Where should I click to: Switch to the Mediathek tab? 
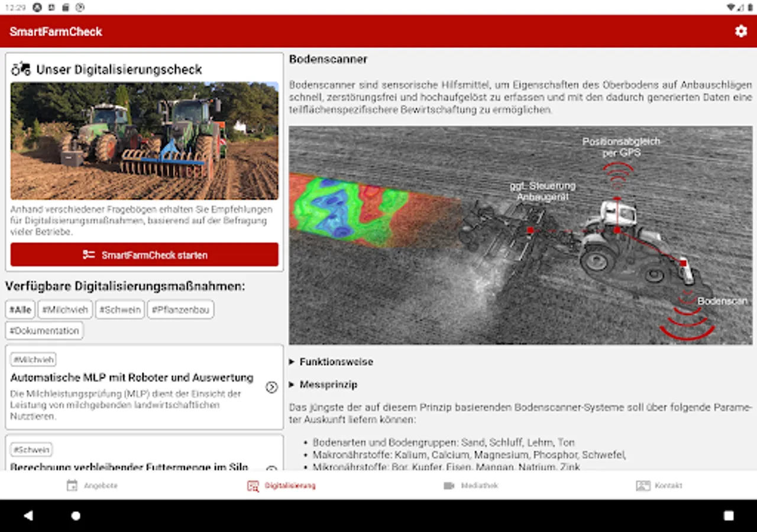click(x=471, y=485)
